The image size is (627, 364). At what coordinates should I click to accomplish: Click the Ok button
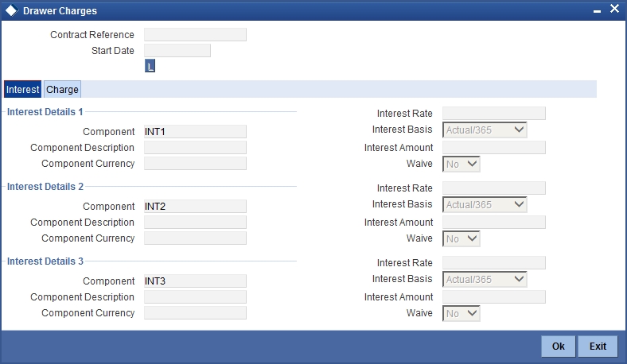pyautogui.click(x=559, y=346)
